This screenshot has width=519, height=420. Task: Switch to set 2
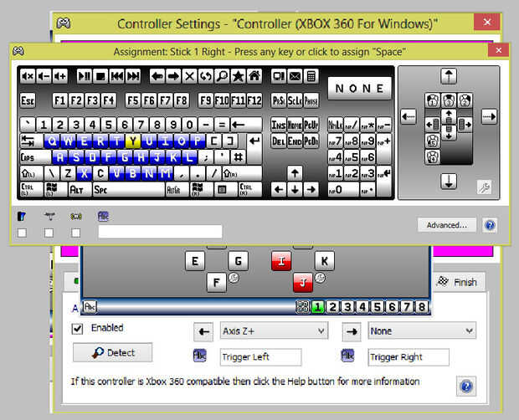point(332,307)
